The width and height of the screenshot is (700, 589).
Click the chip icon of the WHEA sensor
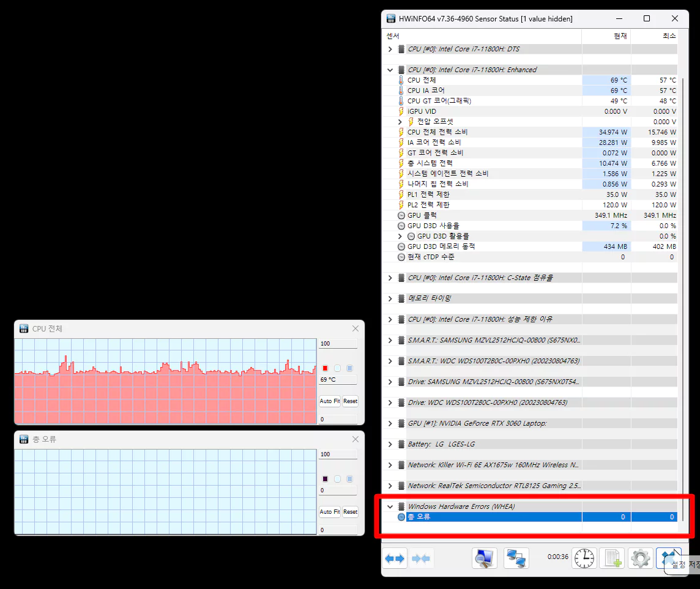(x=401, y=506)
